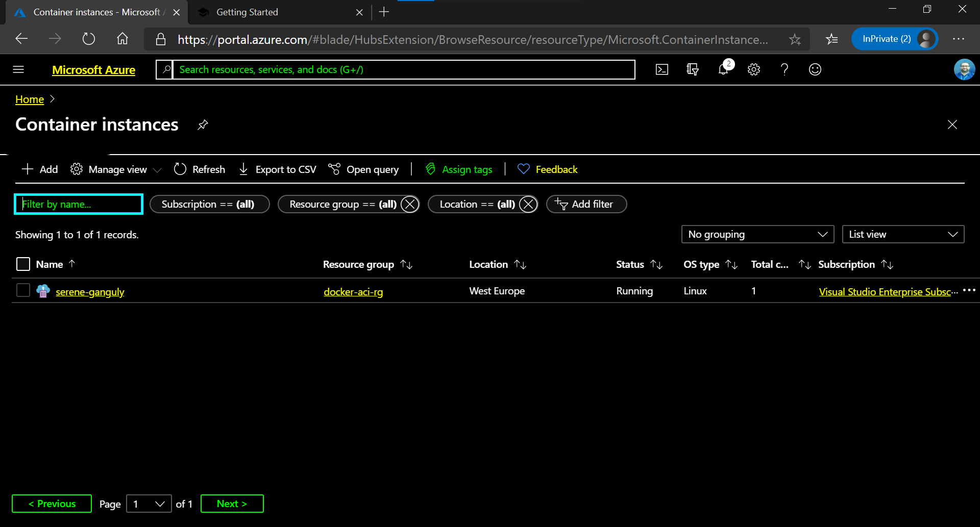Open Directory and subscription filter icon

tap(692, 69)
